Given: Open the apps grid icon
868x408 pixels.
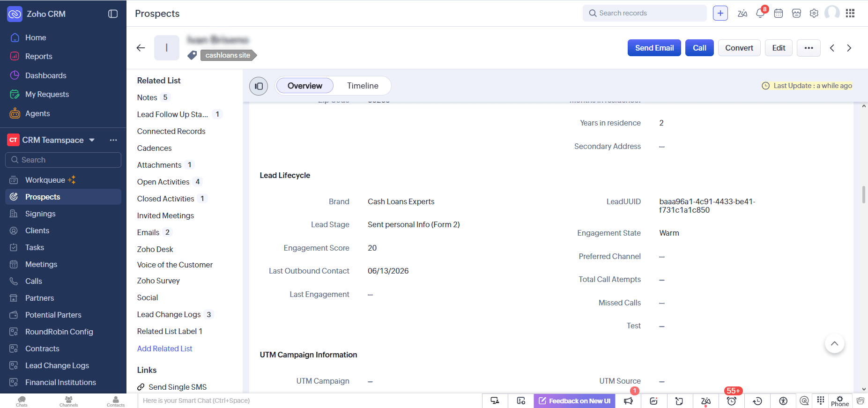Looking at the screenshot, I should [850, 13].
